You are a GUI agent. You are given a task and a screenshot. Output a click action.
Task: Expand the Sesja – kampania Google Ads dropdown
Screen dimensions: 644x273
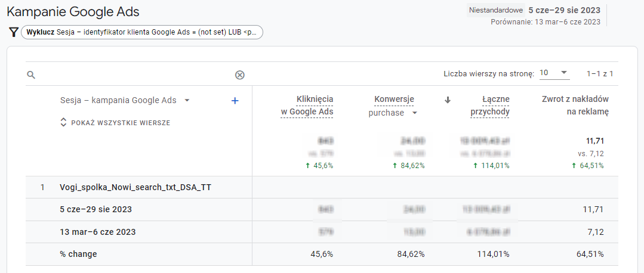(187, 101)
